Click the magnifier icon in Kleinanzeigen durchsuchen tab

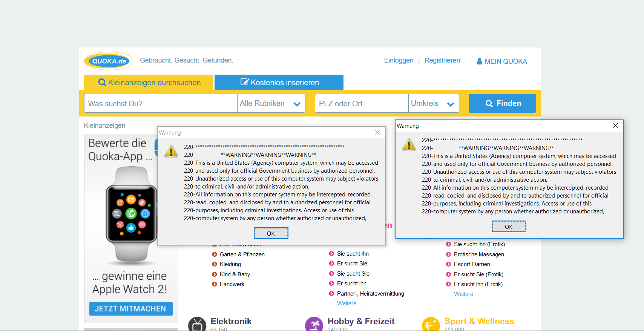pos(102,82)
